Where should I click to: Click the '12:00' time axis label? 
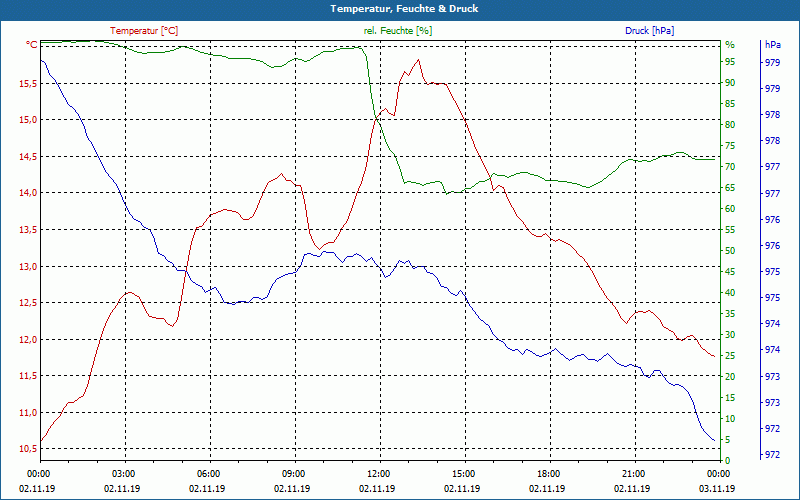pos(378,473)
